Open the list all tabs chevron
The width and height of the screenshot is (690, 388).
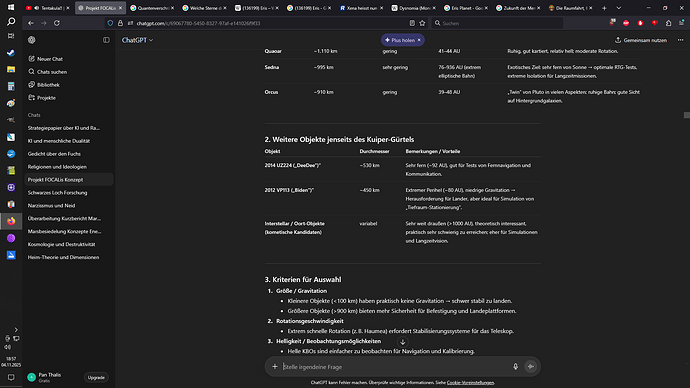619,8
